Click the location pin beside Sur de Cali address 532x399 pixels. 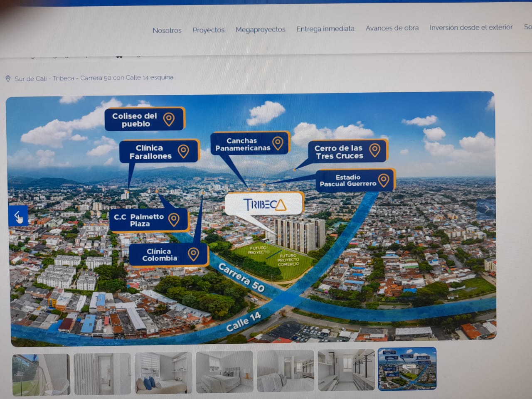pos(8,79)
